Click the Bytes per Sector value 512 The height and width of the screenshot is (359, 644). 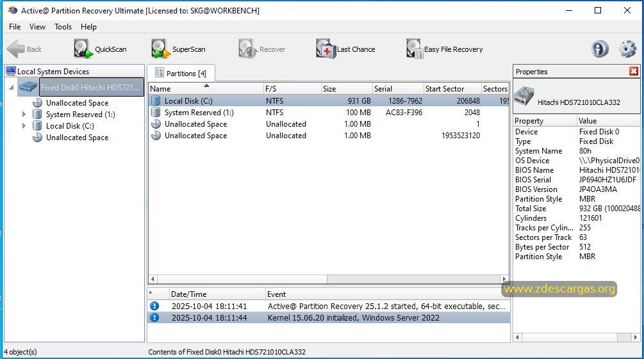tap(585, 246)
